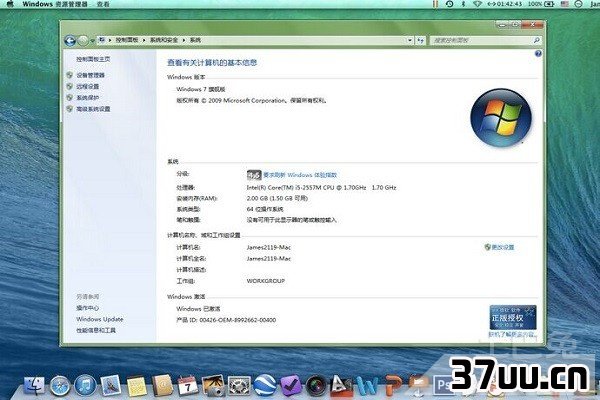Click the battery status in the menu bar
Viewport: 600px width, 400px height.
point(541,4)
